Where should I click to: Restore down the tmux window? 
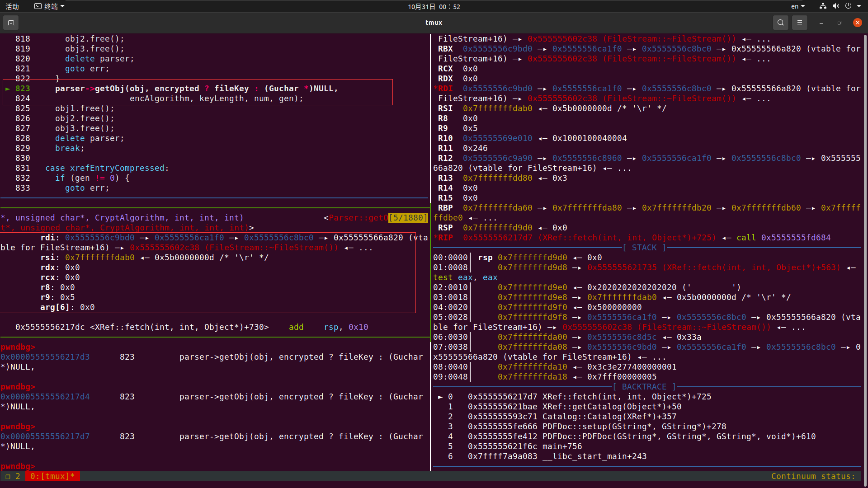point(839,23)
